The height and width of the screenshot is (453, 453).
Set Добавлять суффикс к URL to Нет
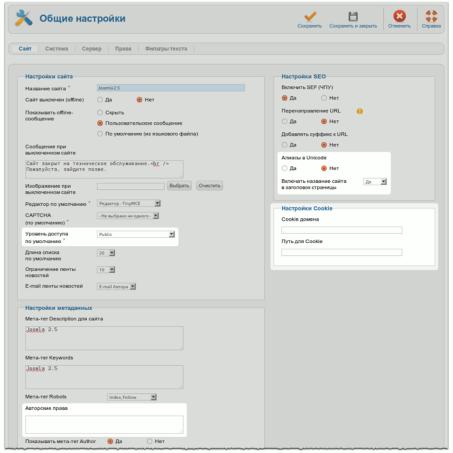click(x=324, y=145)
